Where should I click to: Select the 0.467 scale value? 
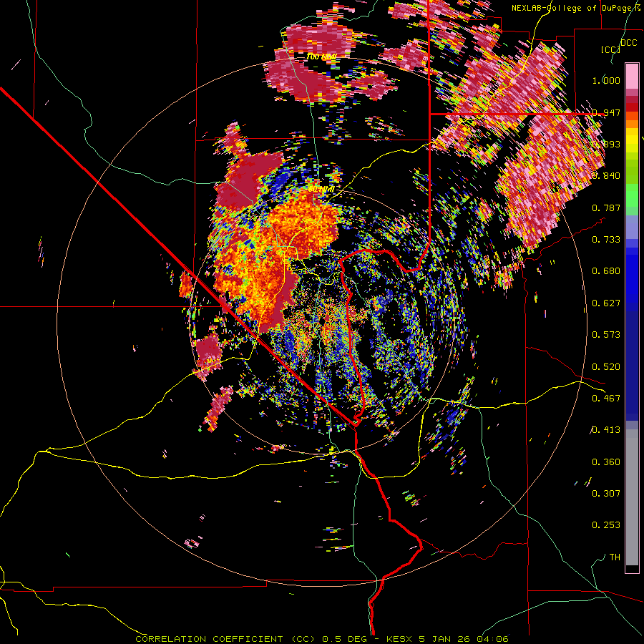606,399
